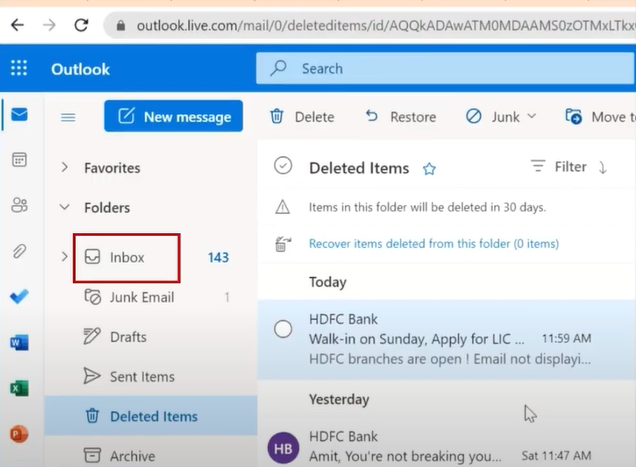This screenshot has width=636, height=467.
Task: Click the HB sender avatar
Action: click(x=283, y=448)
